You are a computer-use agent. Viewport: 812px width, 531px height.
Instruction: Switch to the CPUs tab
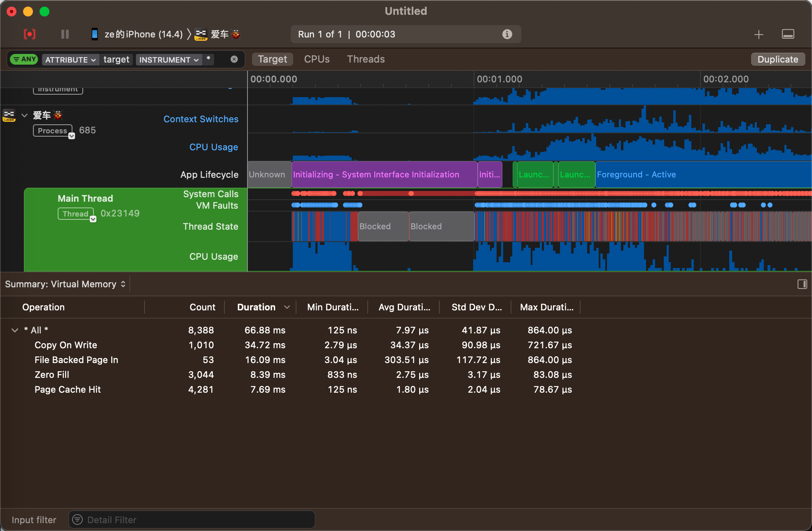coord(317,59)
